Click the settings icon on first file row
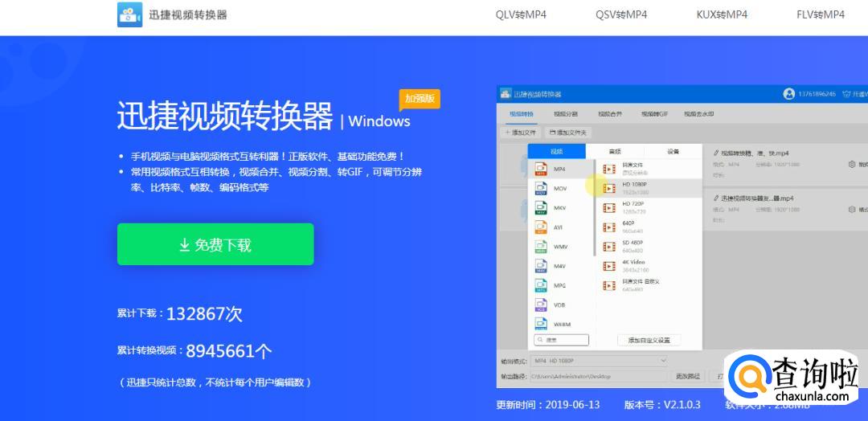 pos(852,165)
